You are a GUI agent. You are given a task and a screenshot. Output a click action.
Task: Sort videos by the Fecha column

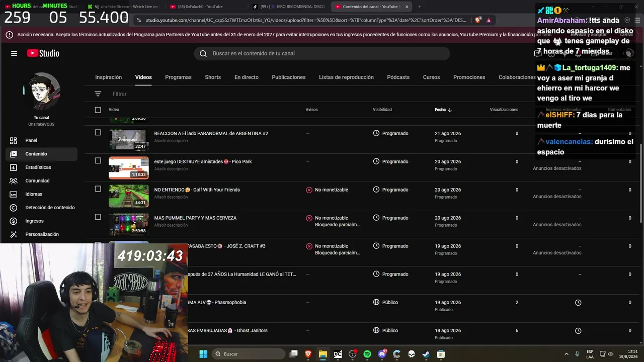(443, 110)
